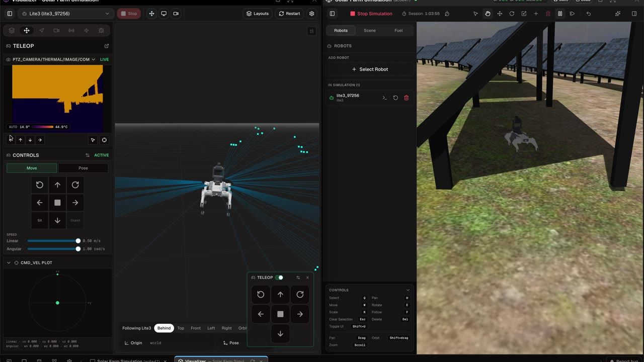
Task: Strafe robot right in CONTROLS panel
Action: (75, 203)
